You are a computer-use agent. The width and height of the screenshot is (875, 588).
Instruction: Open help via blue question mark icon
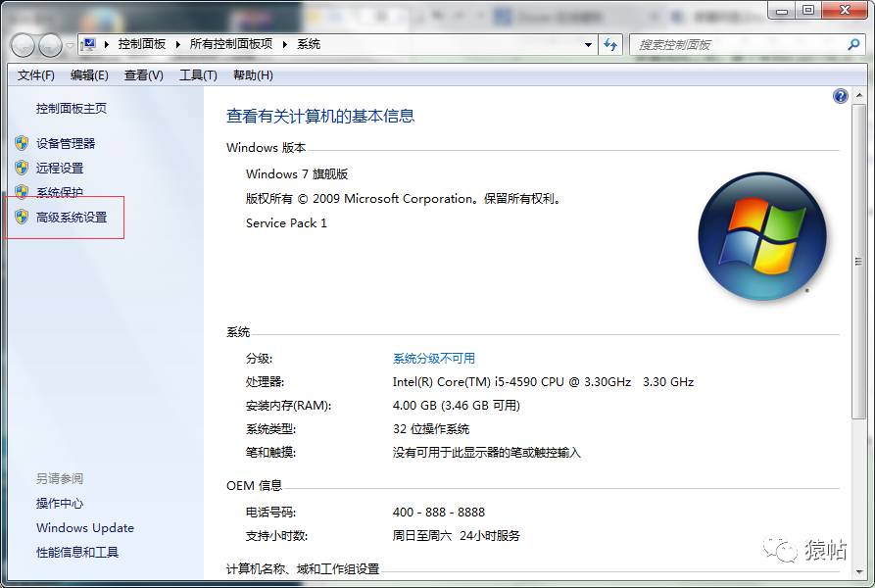click(x=841, y=96)
